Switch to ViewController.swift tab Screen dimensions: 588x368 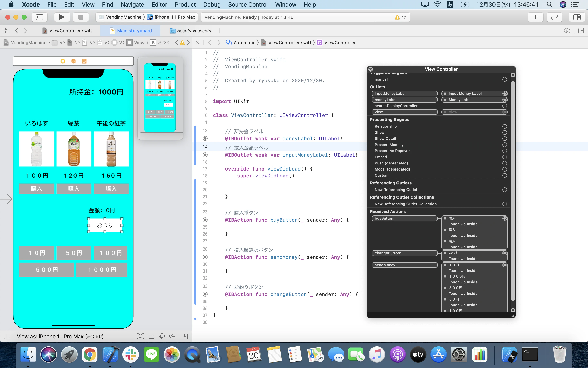pos(67,31)
